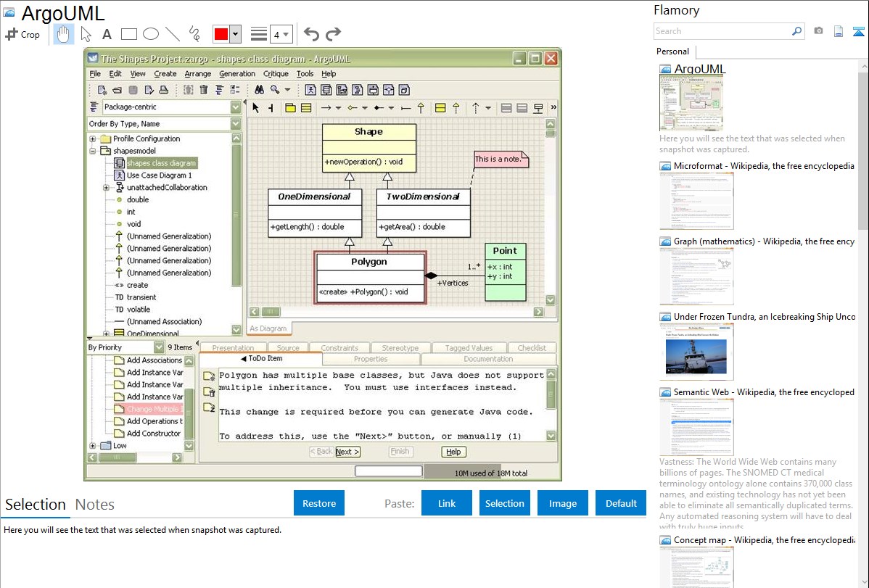869x588 pixels.
Task: Select the yellow Package tool
Action: [x=290, y=108]
